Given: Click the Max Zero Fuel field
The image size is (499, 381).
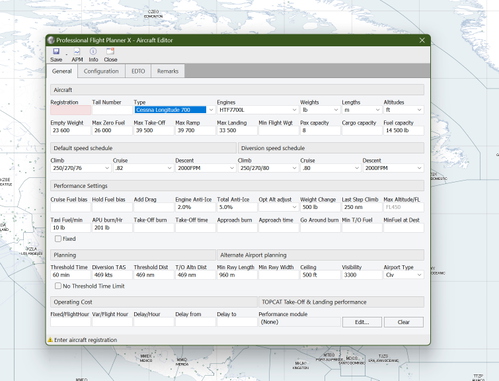Looking at the screenshot, I should pyautogui.click(x=112, y=131).
